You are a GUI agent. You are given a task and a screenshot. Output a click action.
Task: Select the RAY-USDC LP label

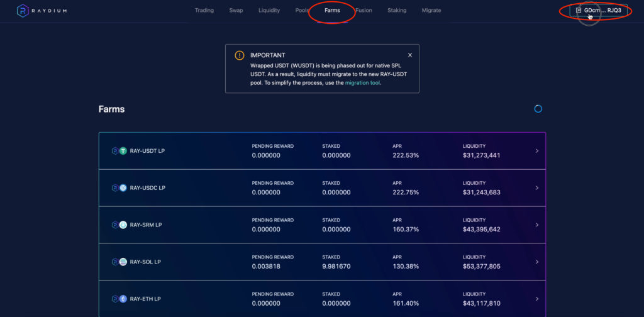[x=148, y=187]
